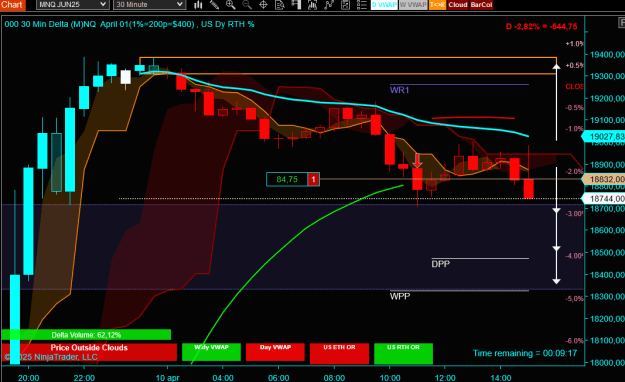Click the WR1 pivot label
The image size is (625, 382).
point(399,90)
